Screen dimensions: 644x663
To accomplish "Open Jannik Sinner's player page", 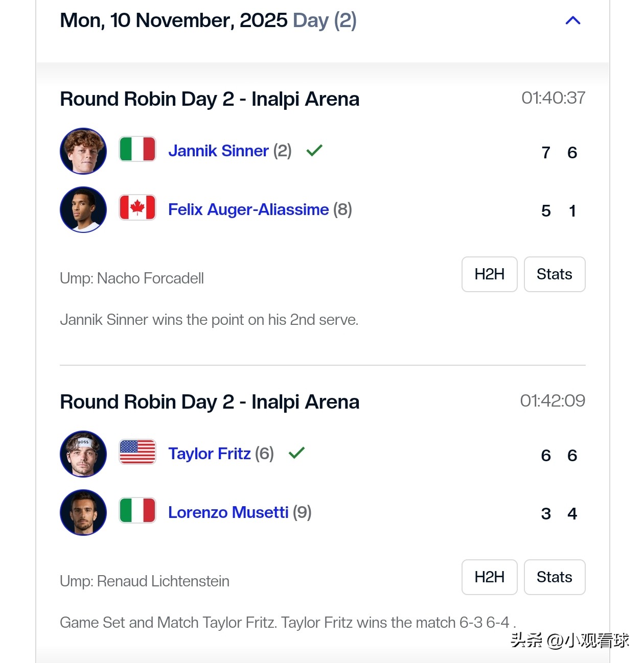I will (x=218, y=151).
